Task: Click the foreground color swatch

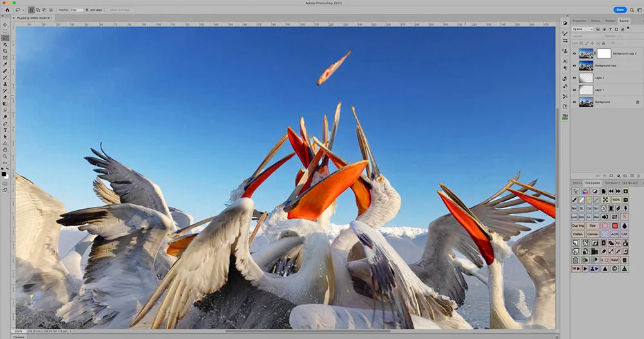Action: coord(4,174)
